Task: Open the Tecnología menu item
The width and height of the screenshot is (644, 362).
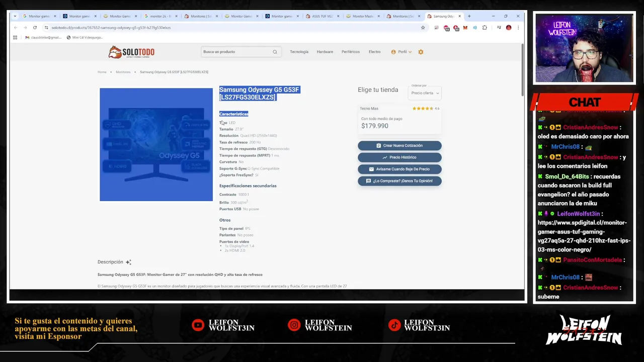Action: 299,52
